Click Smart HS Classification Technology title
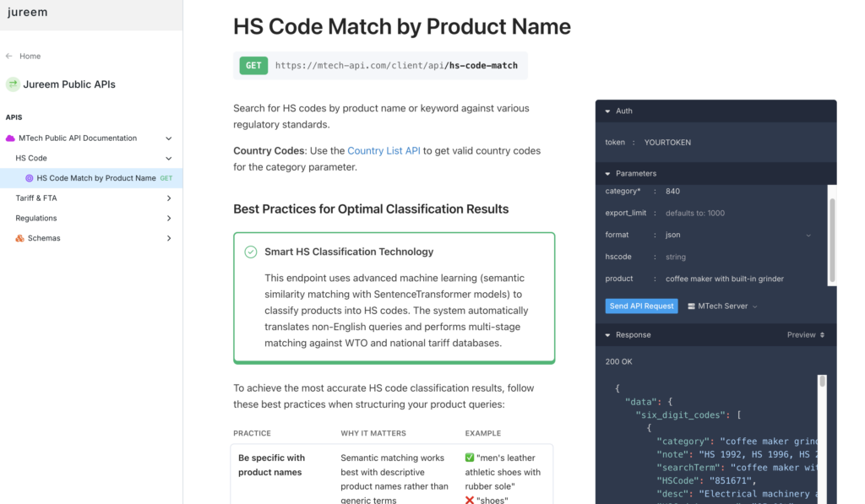 click(x=349, y=252)
